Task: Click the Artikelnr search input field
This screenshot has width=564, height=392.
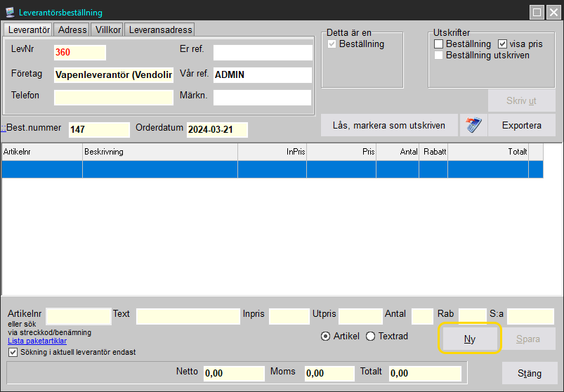Action: coord(78,317)
